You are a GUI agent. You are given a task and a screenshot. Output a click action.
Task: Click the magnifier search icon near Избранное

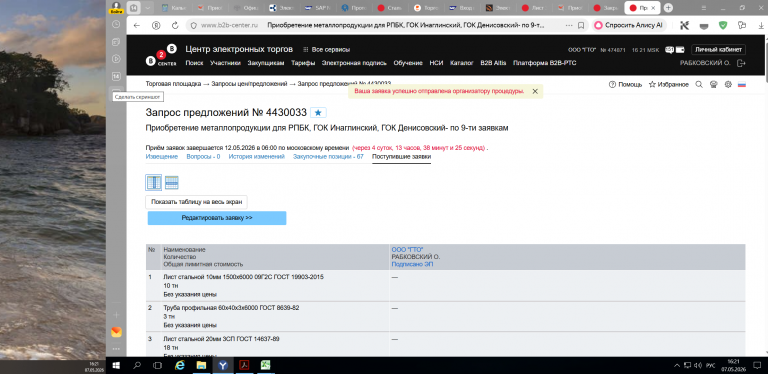coord(699,84)
